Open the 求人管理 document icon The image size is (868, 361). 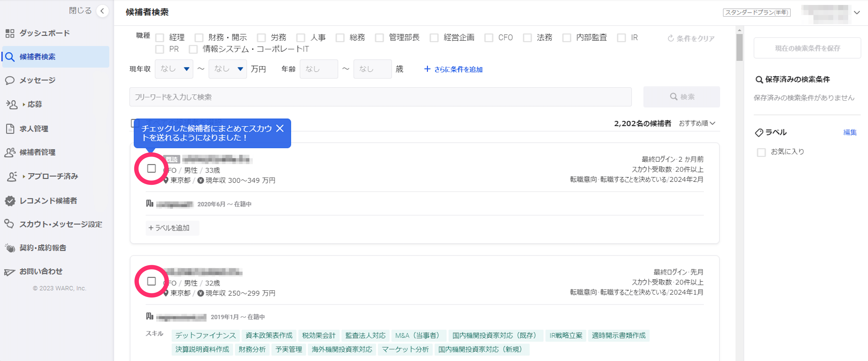pos(10,129)
